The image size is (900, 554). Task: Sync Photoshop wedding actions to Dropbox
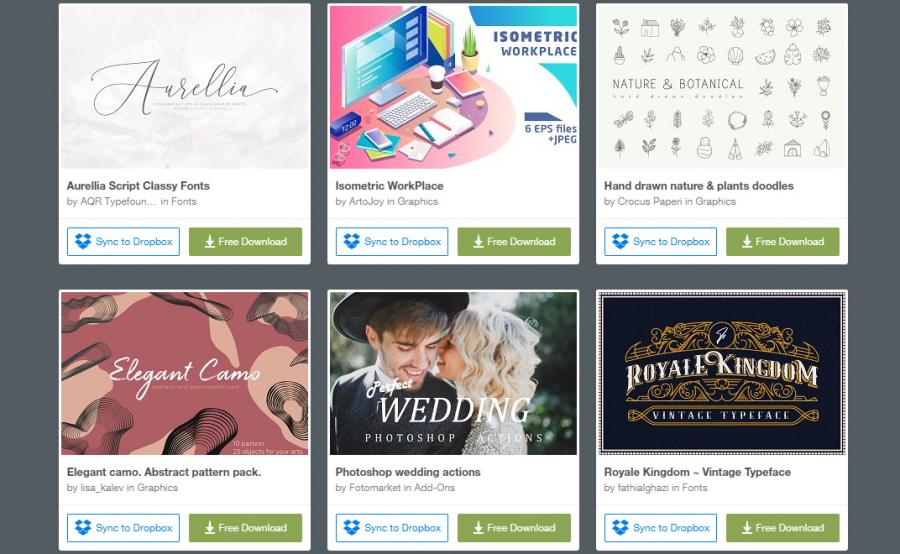point(392,528)
